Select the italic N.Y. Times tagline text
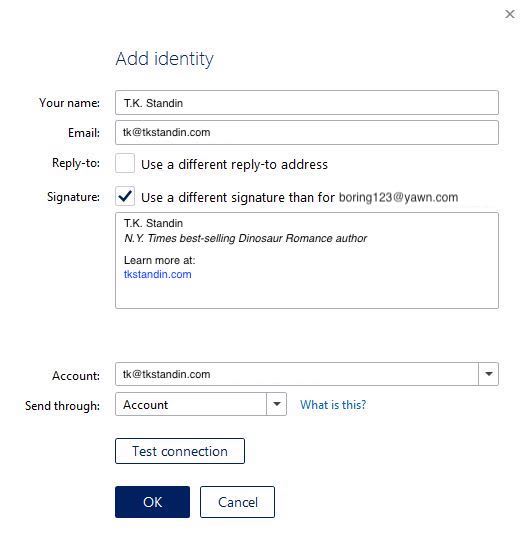Viewport: 526px width, 533px height. click(x=245, y=238)
